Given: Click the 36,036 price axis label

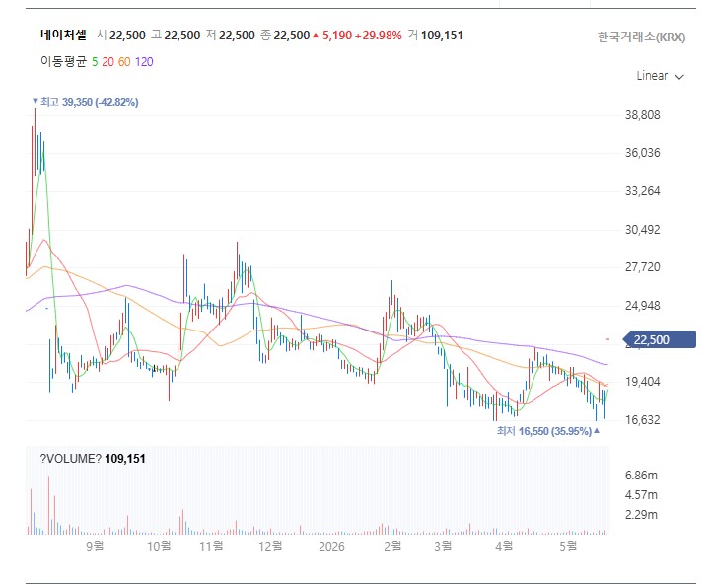Looking at the screenshot, I should (643, 153).
